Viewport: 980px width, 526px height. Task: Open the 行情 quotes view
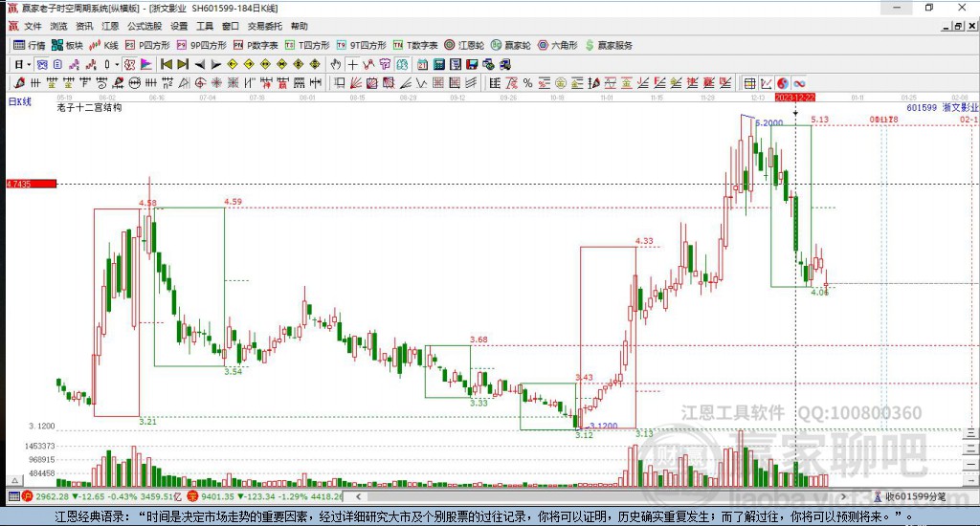29,45
